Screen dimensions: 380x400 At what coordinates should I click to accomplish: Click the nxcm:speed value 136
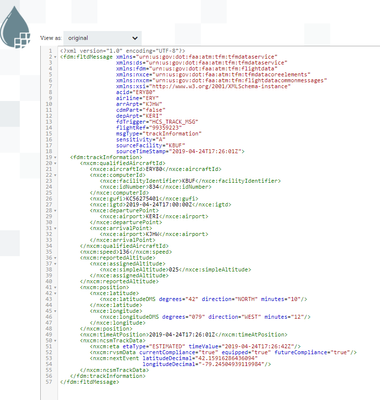coord(124,252)
